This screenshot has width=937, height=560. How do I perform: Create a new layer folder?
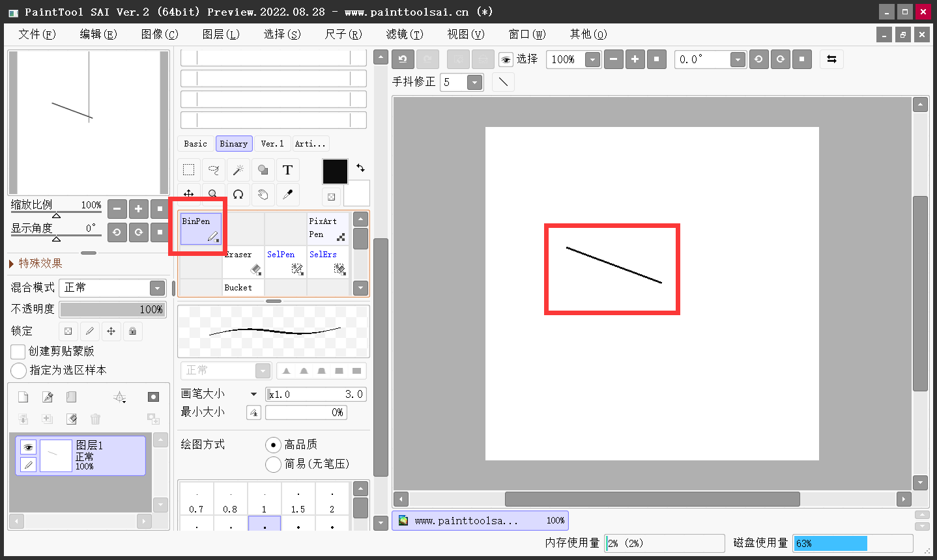pyautogui.click(x=72, y=397)
